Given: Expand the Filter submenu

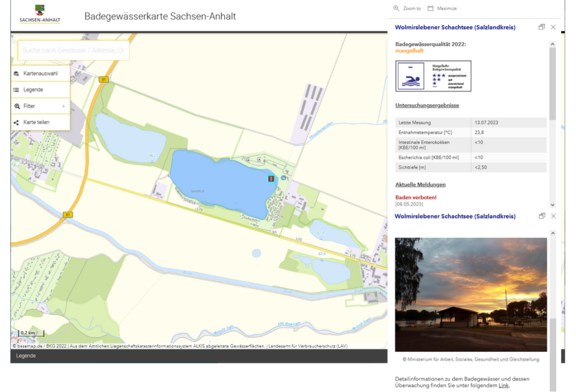Looking at the screenshot, I should (x=41, y=106).
